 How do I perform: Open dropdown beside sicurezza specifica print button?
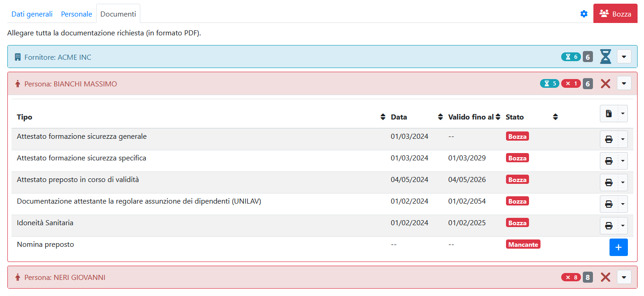(x=623, y=161)
